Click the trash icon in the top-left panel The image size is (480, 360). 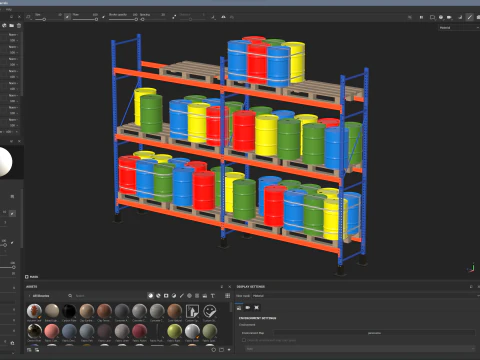[19, 25]
